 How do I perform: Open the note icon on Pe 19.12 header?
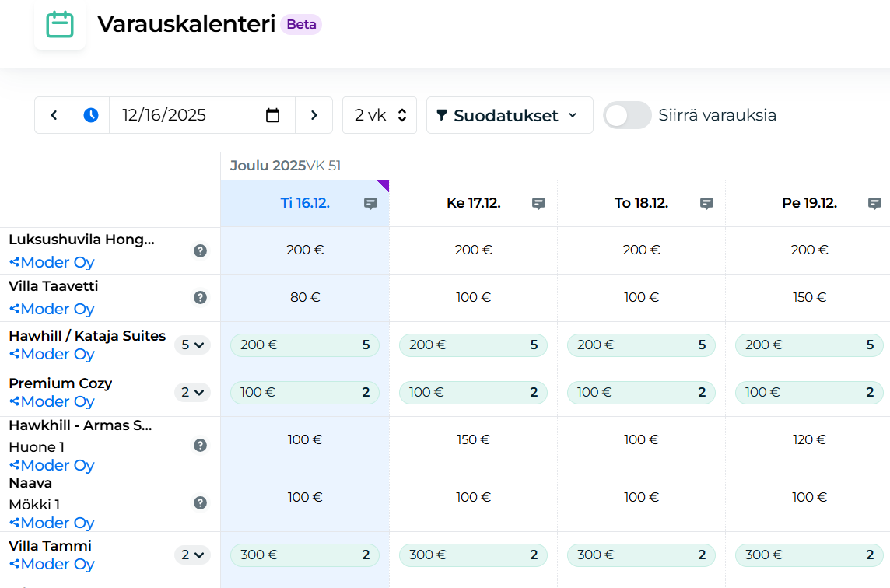[x=875, y=203]
